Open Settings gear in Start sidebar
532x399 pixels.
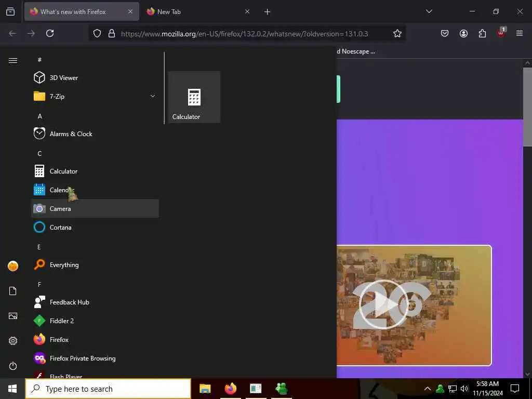click(x=13, y=341)
